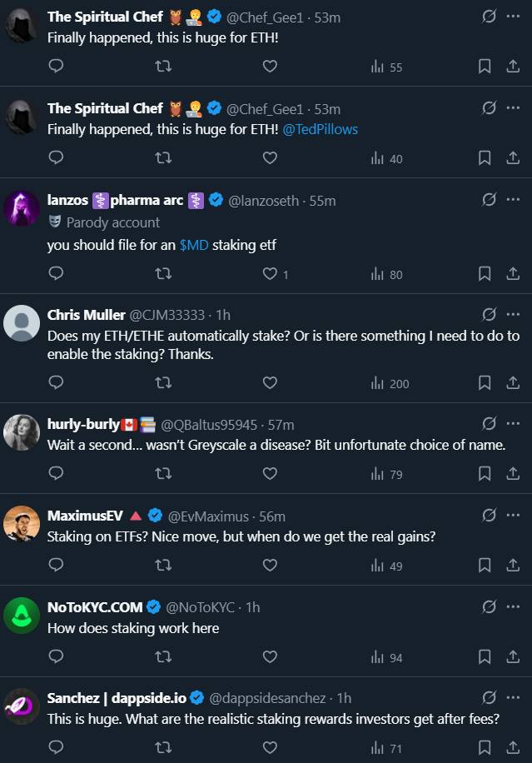The image size is (532, 763).
Task: Open more menu on hurly-burly's tweet
Action: (x=513, y=423)
